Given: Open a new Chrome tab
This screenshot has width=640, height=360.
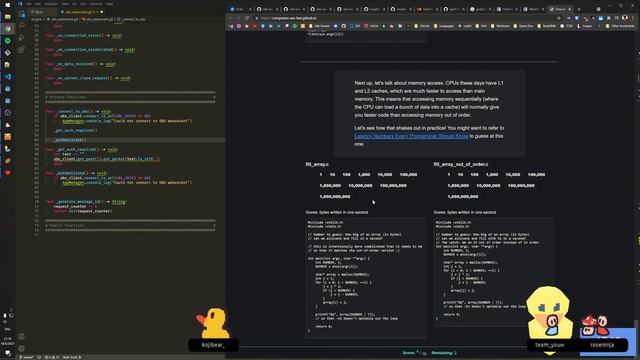Looking at the screenshot, I should pyautogui.click(x=579, y=9).
